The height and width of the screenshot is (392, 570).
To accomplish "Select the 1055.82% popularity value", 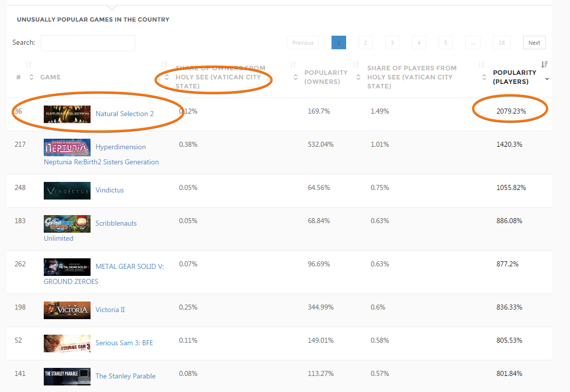I will pyautogui.click(x=511, y=187).
